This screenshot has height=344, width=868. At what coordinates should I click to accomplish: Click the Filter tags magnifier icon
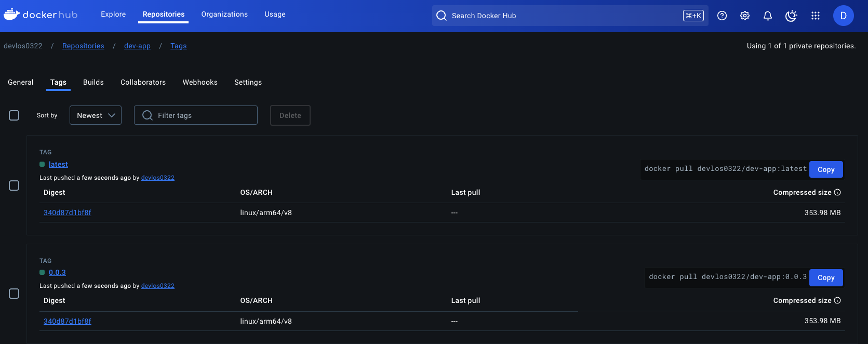point(148,115)
